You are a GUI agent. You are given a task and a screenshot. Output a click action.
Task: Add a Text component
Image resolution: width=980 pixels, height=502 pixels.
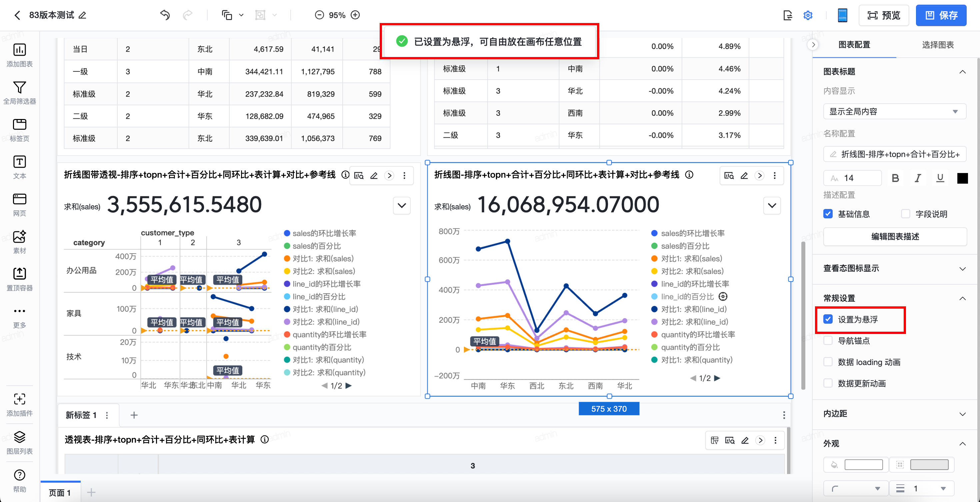click(19, 167)
